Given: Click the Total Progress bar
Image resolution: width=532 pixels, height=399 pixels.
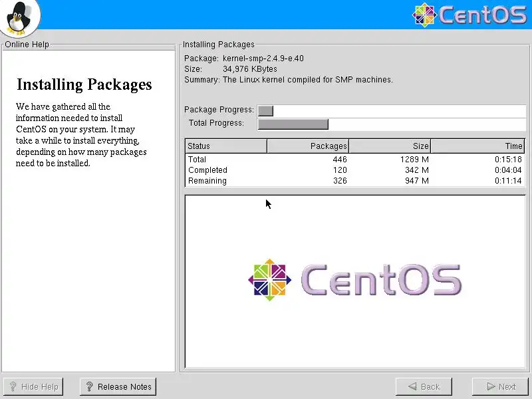Looking at the screenshot, I should pos(392,124).
